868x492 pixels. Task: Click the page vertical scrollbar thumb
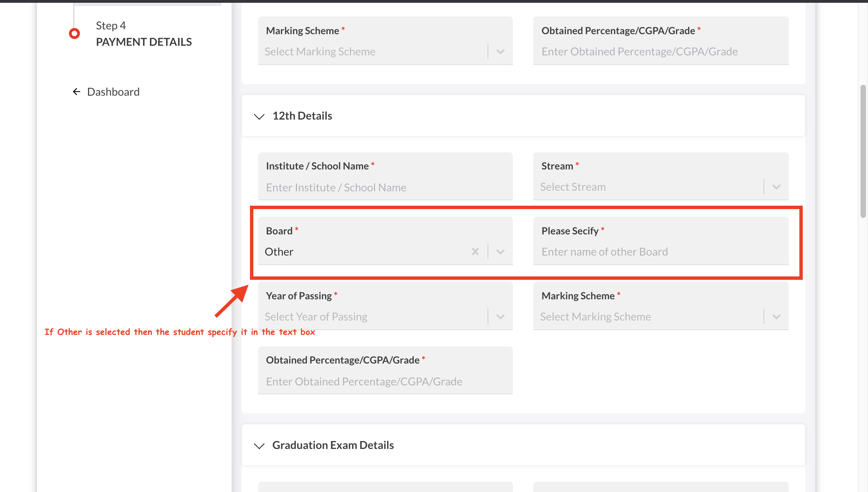point(863,151)
